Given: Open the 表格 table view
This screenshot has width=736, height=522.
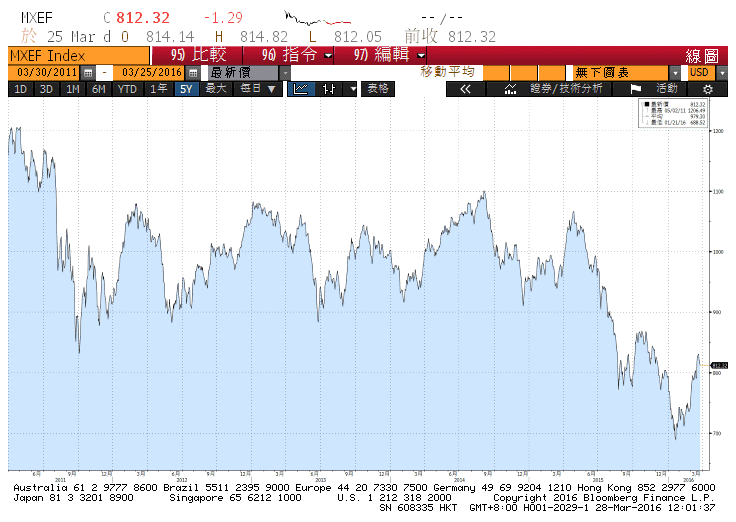Looking at the screenshot, I should click(378, 89).
